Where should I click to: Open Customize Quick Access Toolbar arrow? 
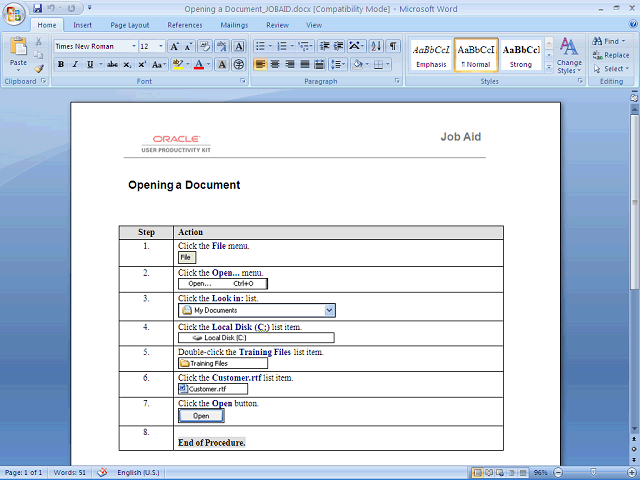(x=90, y=8)
